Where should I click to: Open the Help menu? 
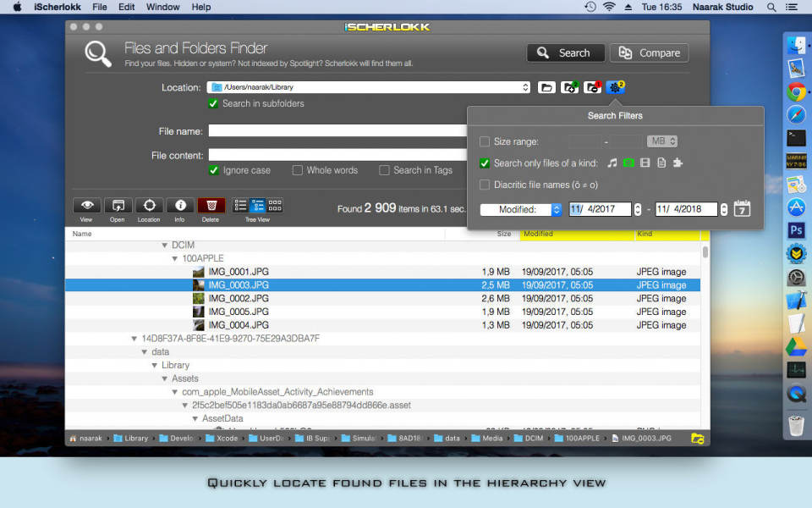click(x=201, y=8)
